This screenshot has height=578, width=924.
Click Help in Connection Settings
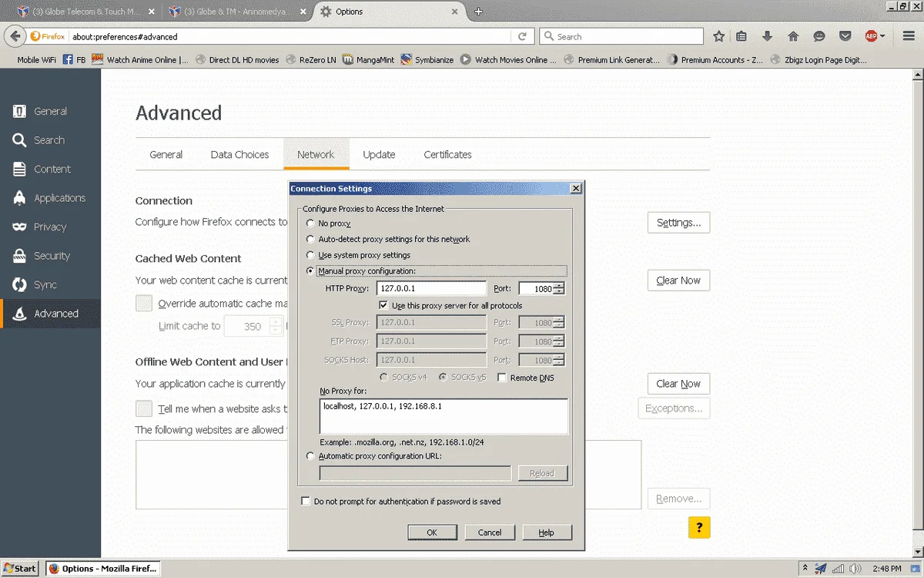pos(546,533)
